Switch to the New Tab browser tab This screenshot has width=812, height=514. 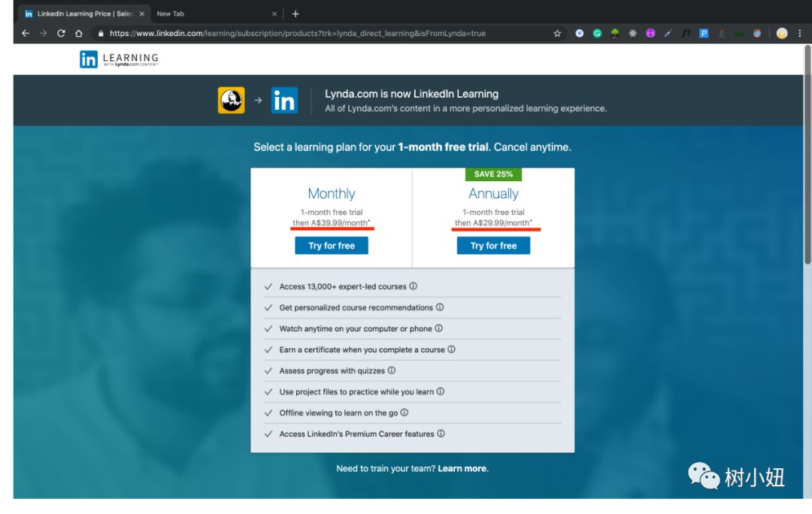click(x=217, y=14)
